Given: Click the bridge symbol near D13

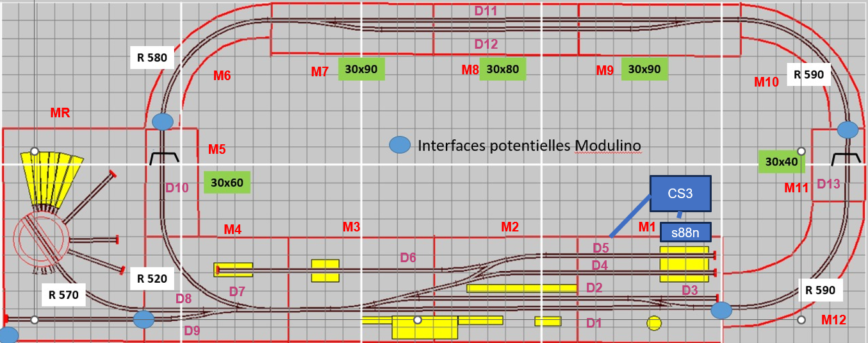Looking at the screenshot, I should (x=846, y=159).
